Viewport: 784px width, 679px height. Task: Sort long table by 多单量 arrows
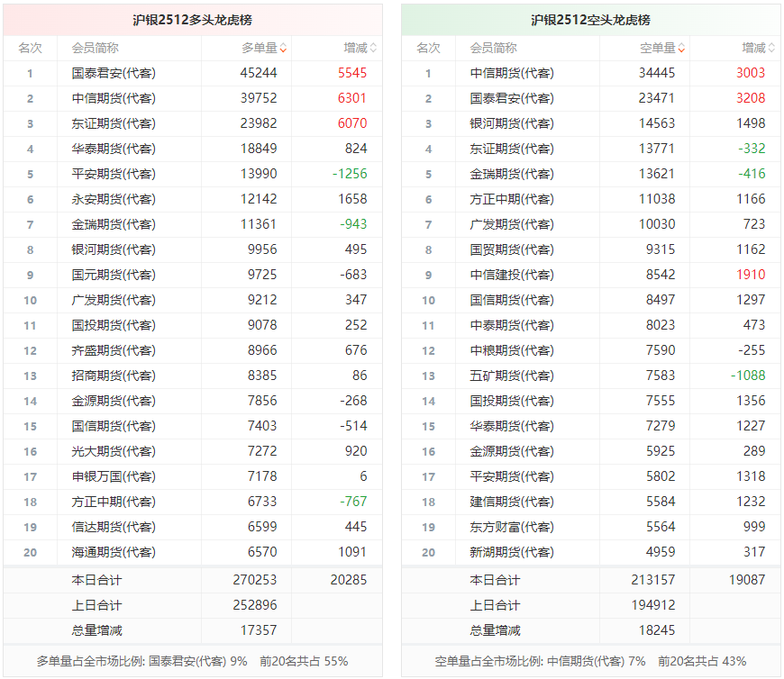(x=283, y=48)
